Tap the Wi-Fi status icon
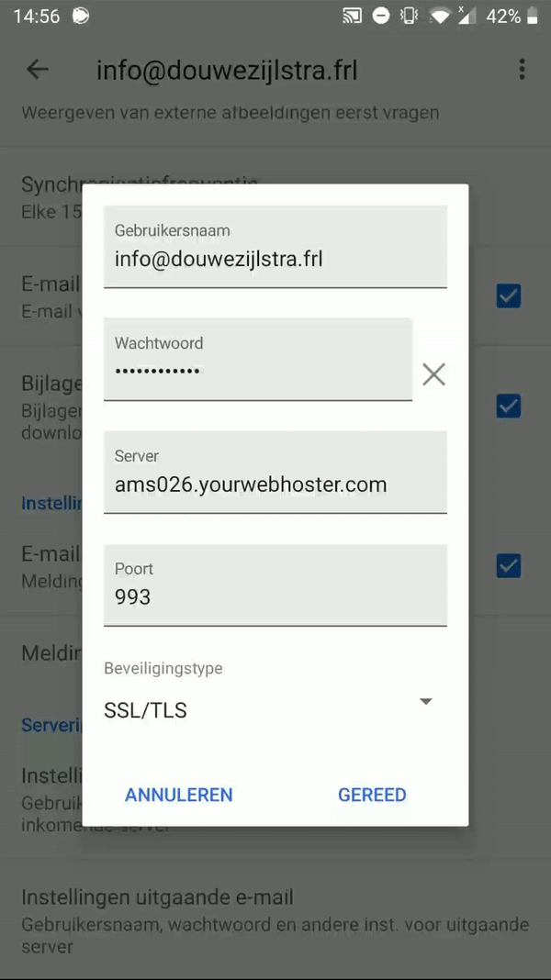 click(440, 17)
